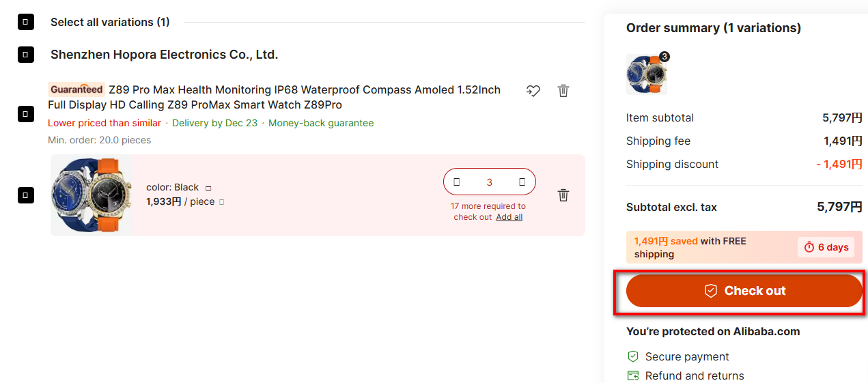Select the Black variation row checkbox

25,195
